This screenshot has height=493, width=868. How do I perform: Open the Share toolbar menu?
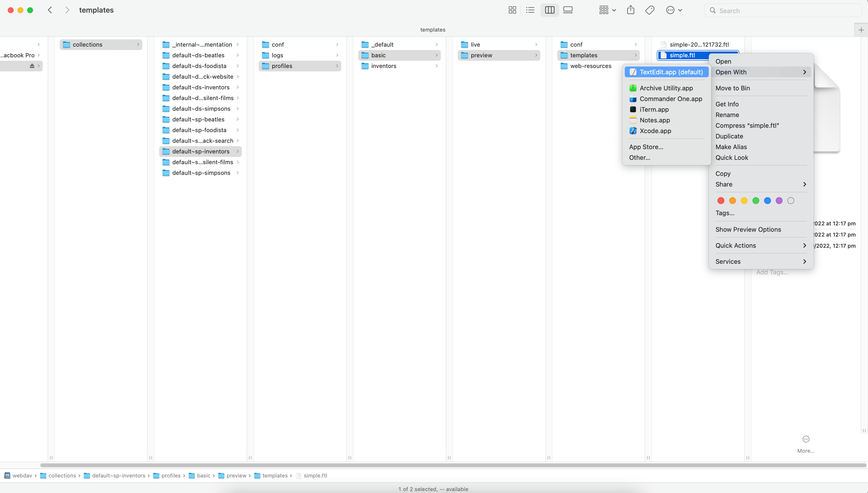tap(630, 10)
